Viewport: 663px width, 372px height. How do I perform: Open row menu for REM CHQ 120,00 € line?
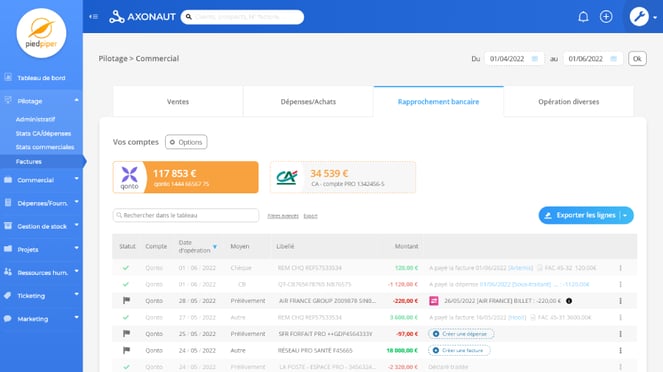(x=620, y=268)
